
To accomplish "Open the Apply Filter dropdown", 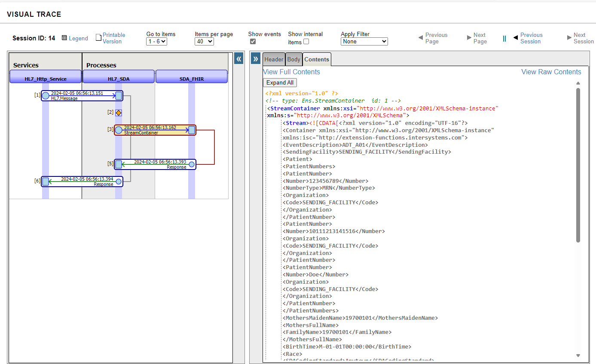I will pos(364,42).
